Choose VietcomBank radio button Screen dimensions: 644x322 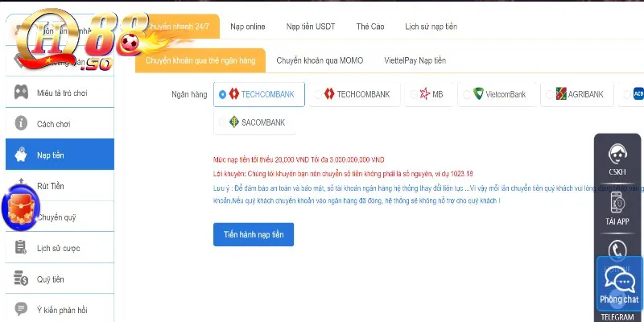point(467,94)
